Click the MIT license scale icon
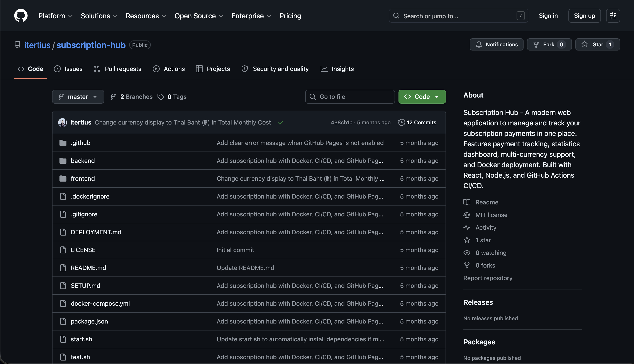 click(467, 215)
